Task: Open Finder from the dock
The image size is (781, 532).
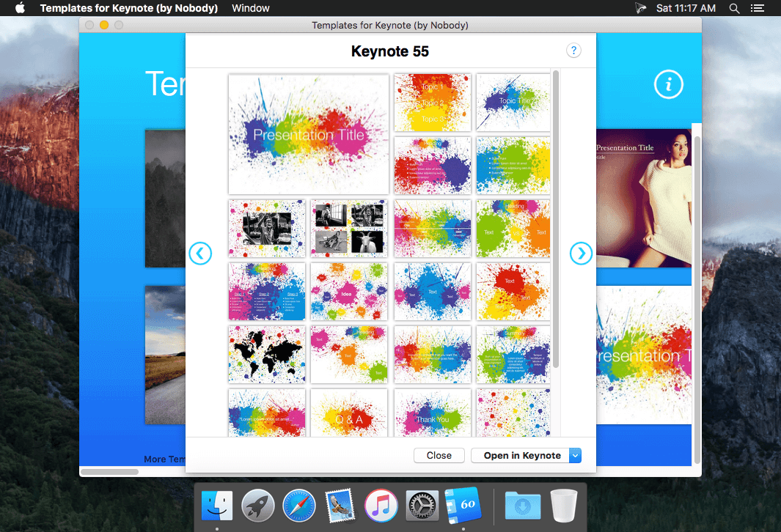Action: 217,506
